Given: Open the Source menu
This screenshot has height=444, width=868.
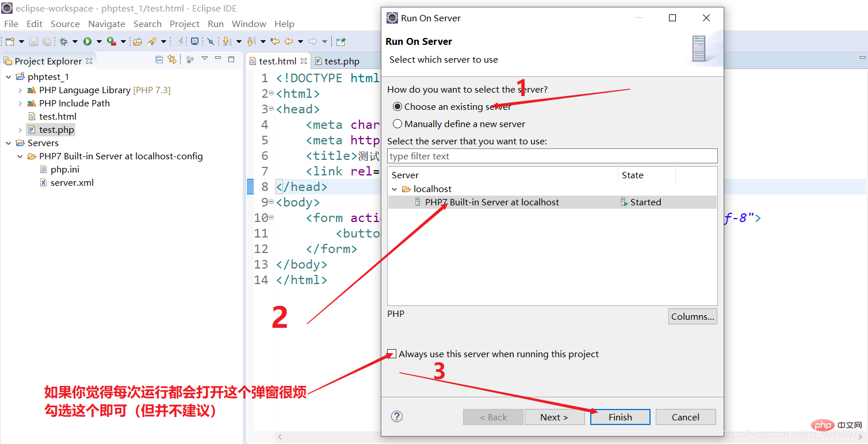Looking at the screenshot, I should tap(65, 24).
